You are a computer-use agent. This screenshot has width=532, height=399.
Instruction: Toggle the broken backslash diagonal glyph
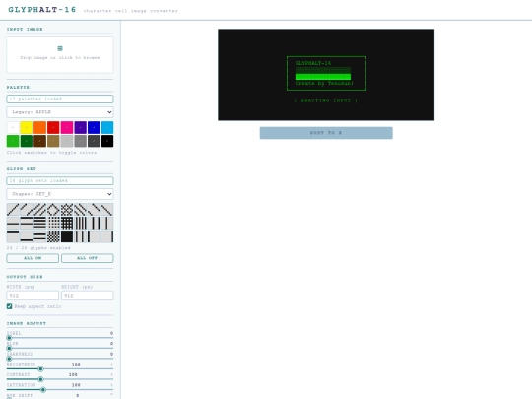[94, 209]
